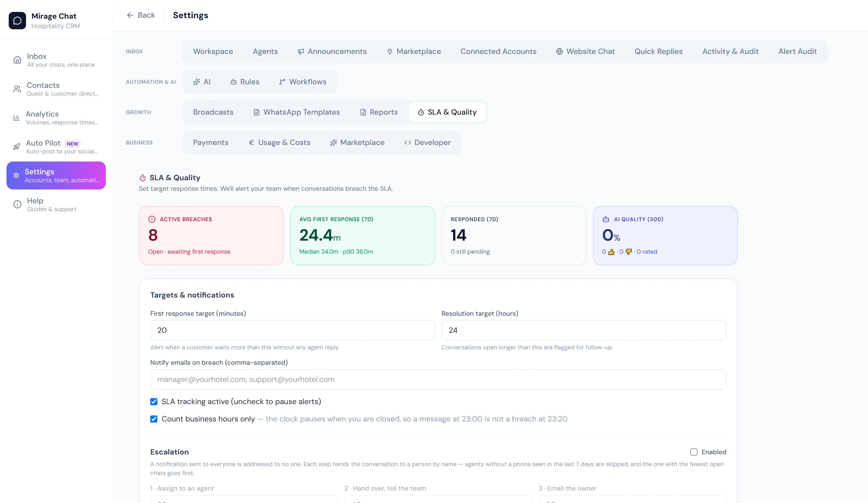Open the Alert Audit tab

click(x=797, y=51)
